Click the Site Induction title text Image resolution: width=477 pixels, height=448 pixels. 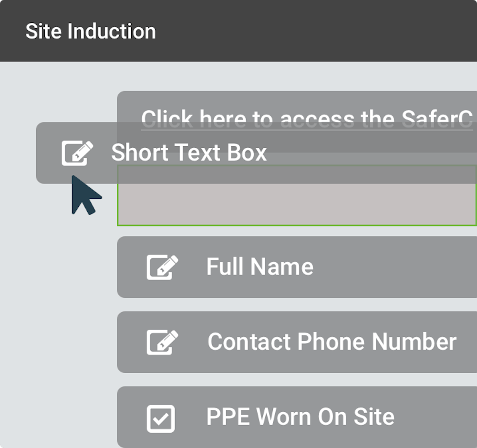(91, 31)
